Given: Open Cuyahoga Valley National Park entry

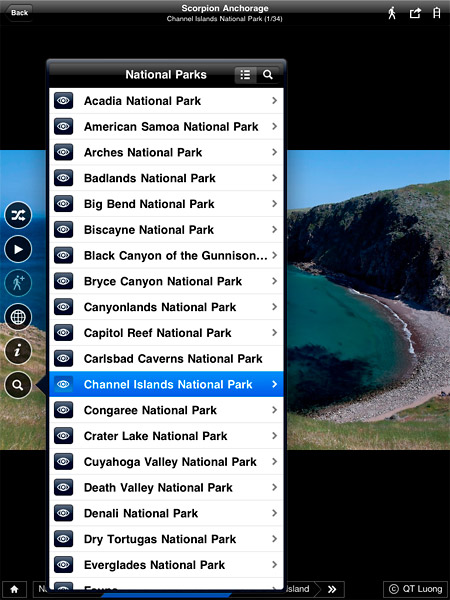Looking at the screenshot, I should (x=166, y=461).
